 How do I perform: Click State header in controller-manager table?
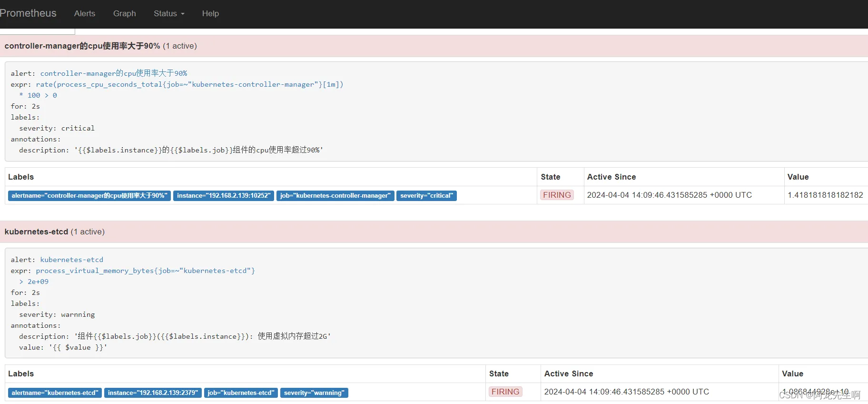(551, 177)
